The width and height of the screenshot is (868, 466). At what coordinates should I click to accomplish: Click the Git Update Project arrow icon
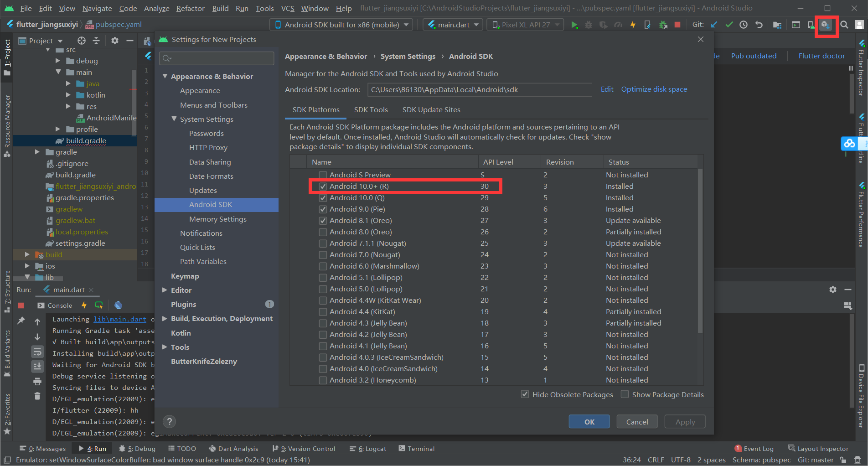(x=714, y=25)
